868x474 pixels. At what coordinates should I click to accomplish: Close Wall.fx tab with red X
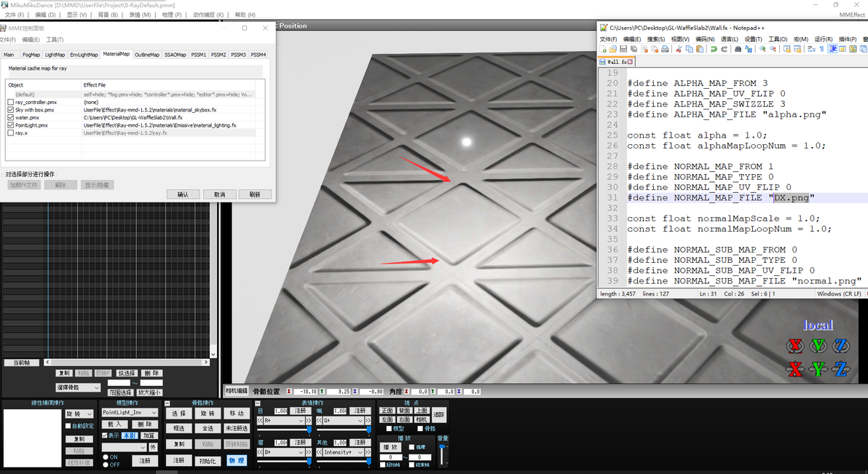[630, 62]
